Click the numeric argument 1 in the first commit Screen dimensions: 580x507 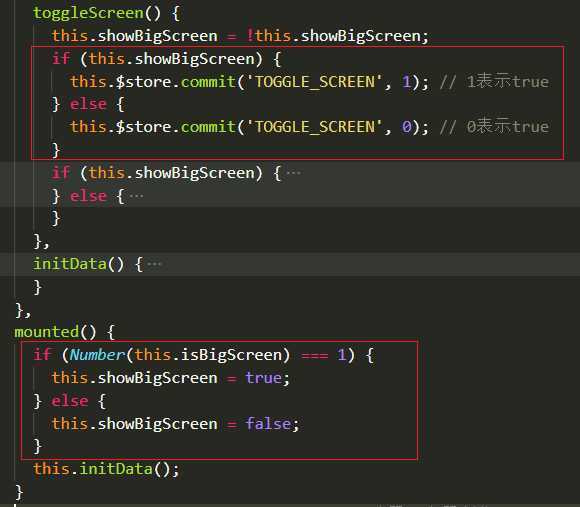[x=407, y=82]
